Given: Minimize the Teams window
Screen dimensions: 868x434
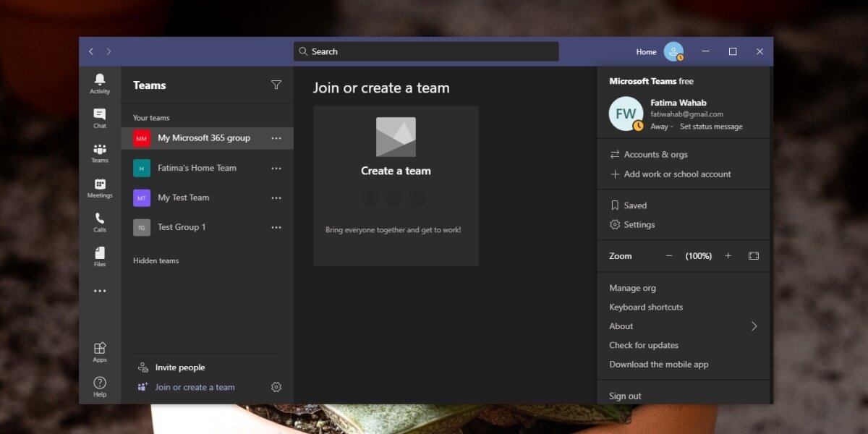Looking at the screenshot, I should (x=706, y=51).
